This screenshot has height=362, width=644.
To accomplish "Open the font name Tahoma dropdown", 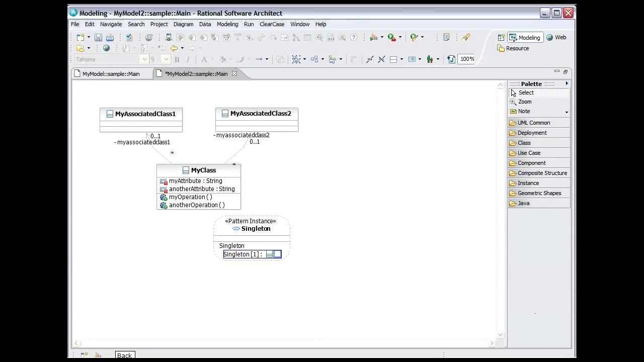I will (x=144, y=59).
